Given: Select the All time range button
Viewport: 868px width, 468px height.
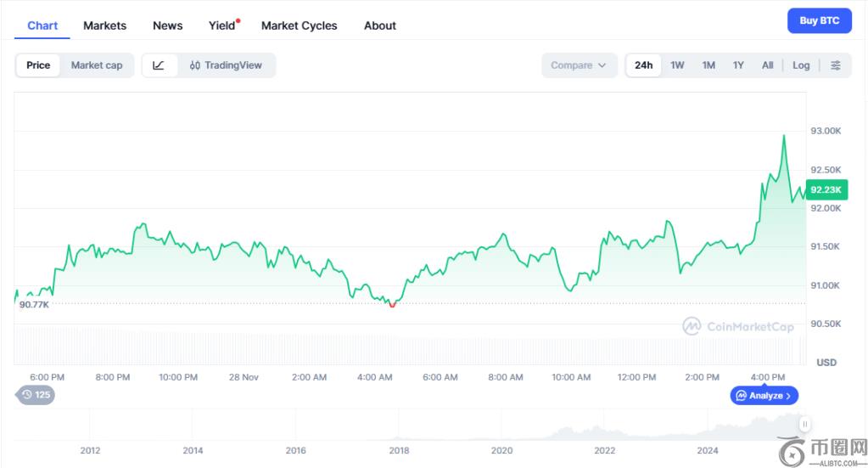Looking at the screenshot, I should point(767,65).
